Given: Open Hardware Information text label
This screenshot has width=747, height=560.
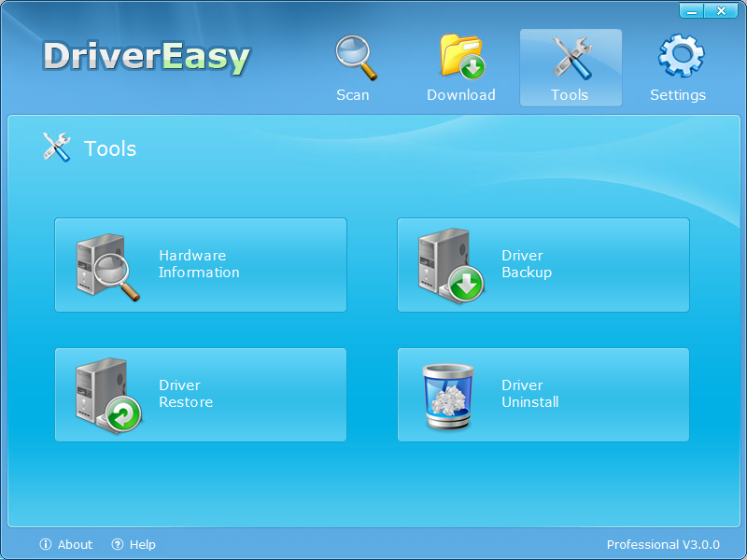Looking at the screenshot, I should coord(199,264).
